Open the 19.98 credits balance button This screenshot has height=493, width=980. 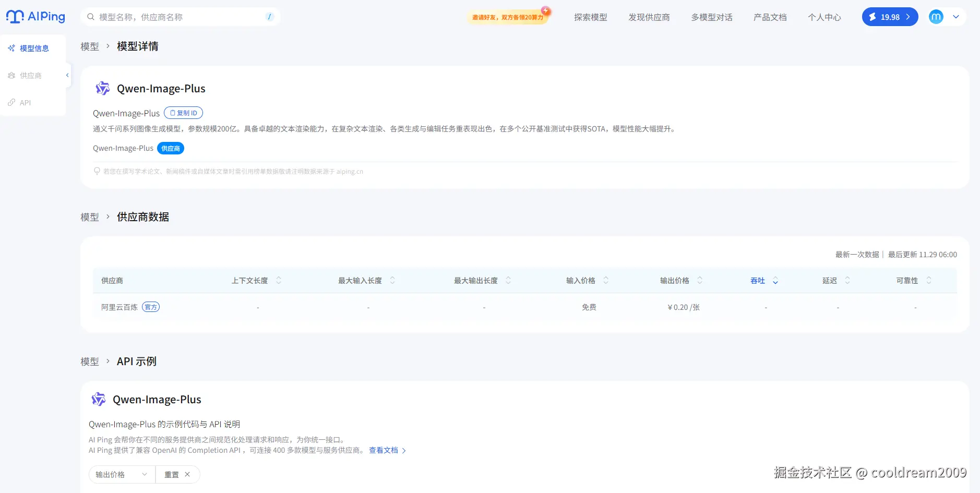[x=890, y=17]
